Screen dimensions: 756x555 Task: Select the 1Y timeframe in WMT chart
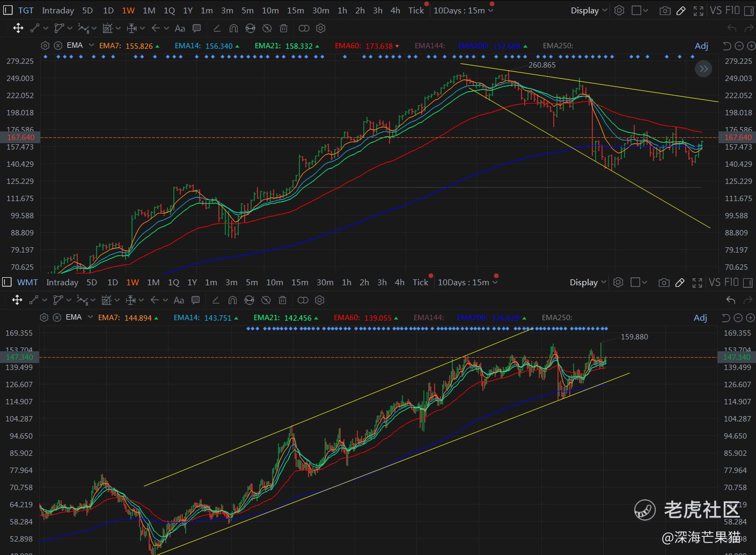(192, 283)
